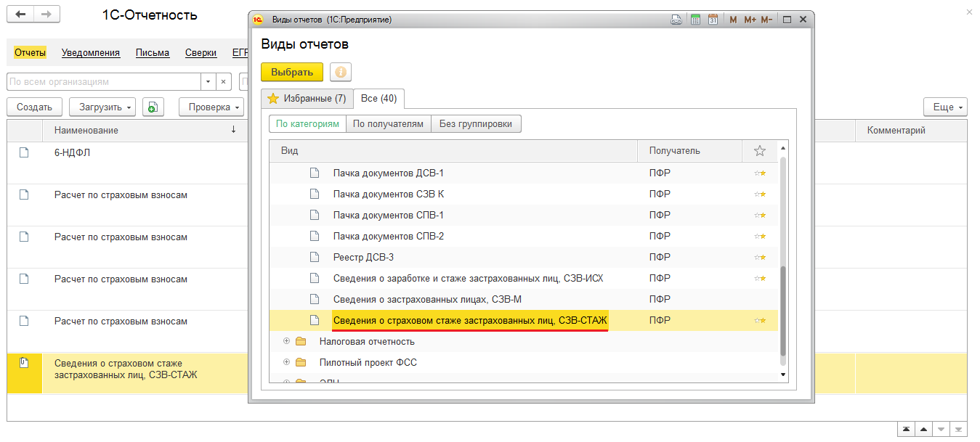
Task: Open the Уведомления section
Action: point(91,52)
